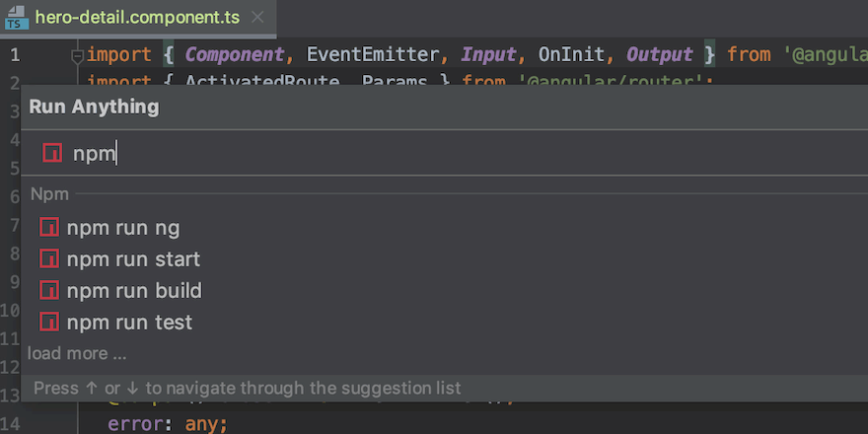
Task: Close the hero-detail.component.ts tab
Action: [257, 18]
